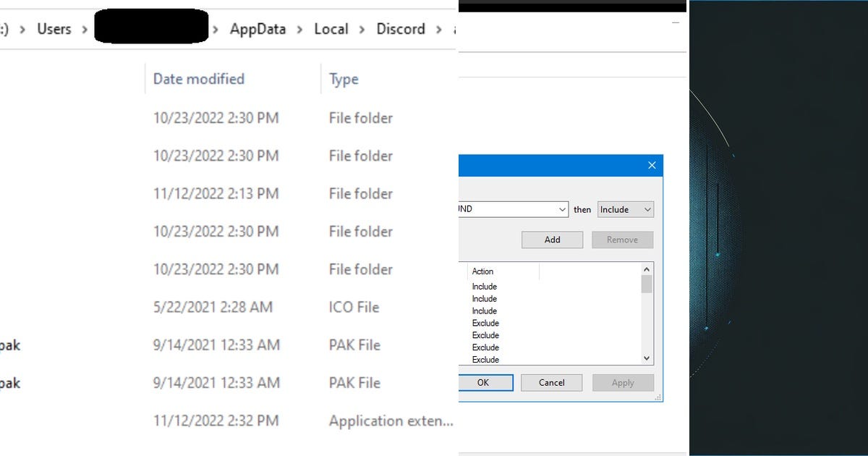Click the Add button in the dialog
Viewport: 868px width, 456px height.
tap(552, 240)
